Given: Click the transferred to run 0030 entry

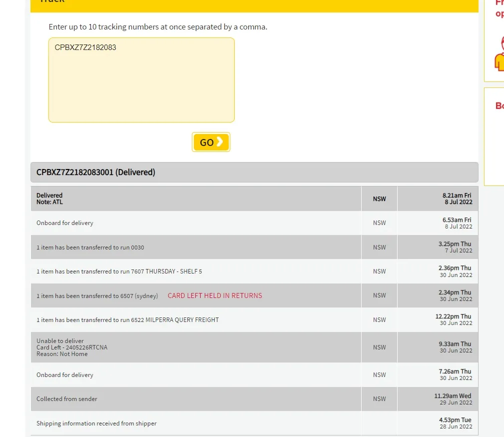Looking at the screenshot, I should [x=90, y=247].
